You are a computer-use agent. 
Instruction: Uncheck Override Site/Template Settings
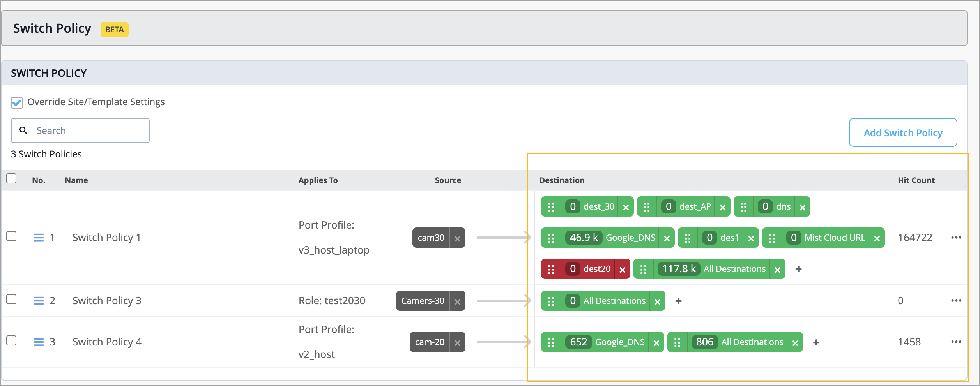16,102
